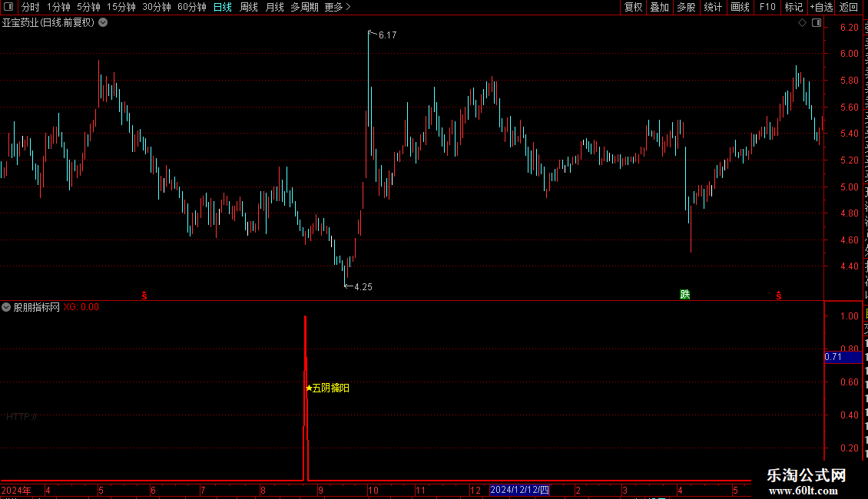Image resolution: width=868 pixels, height=499 pixels.
Task: Open the dropdown beside 亚宝药业 stock title
Action: pos(103,23)
